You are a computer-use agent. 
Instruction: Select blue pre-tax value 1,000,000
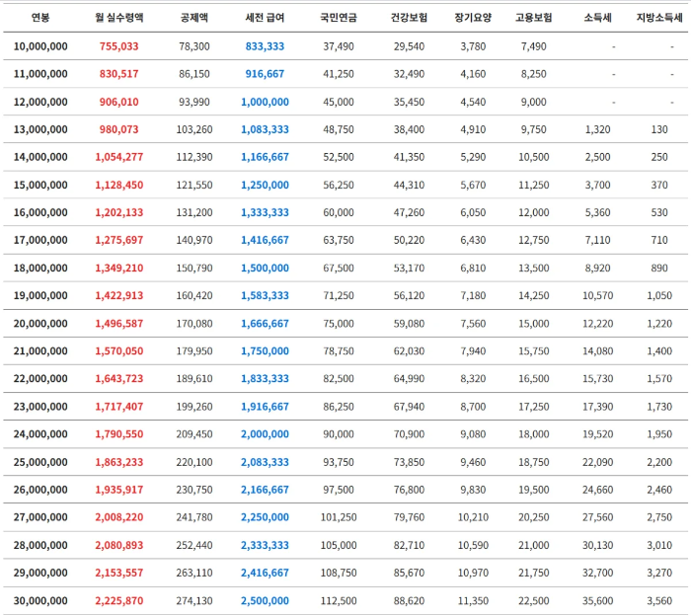[265, 102]
